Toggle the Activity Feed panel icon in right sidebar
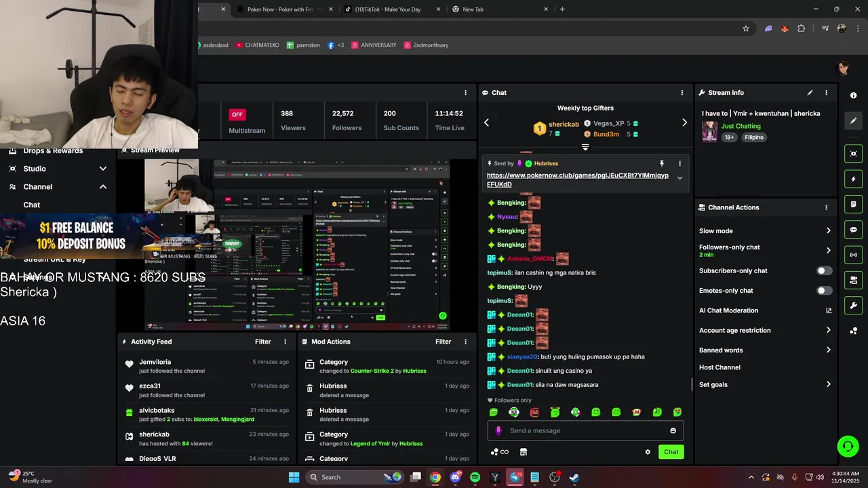The height and width of the screenshot is (488, 868). point(853,204)
